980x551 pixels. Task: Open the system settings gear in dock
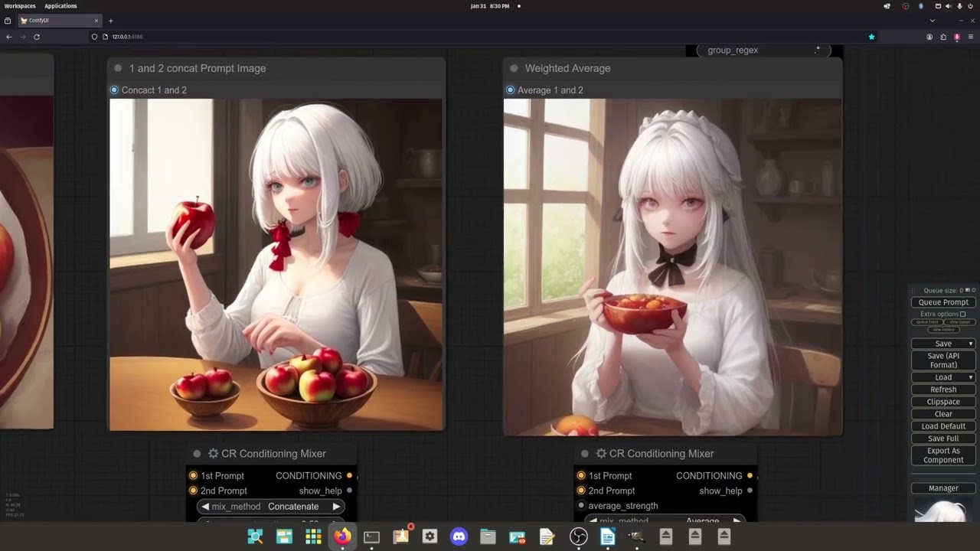click(430, 536)
